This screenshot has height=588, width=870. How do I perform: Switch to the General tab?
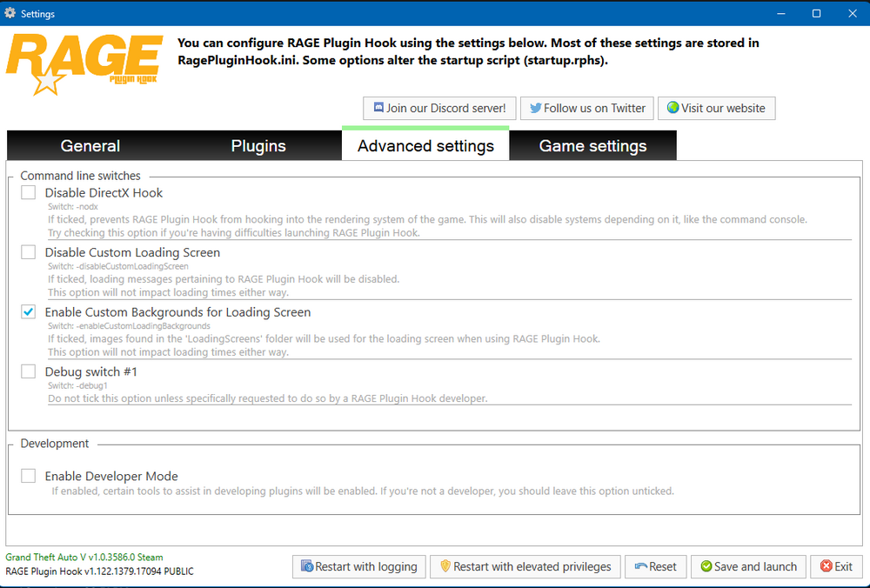point(90,145)
